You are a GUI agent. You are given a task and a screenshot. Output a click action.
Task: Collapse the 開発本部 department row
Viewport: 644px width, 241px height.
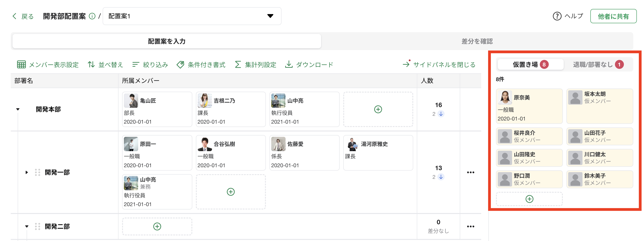[x=18, y=109]
